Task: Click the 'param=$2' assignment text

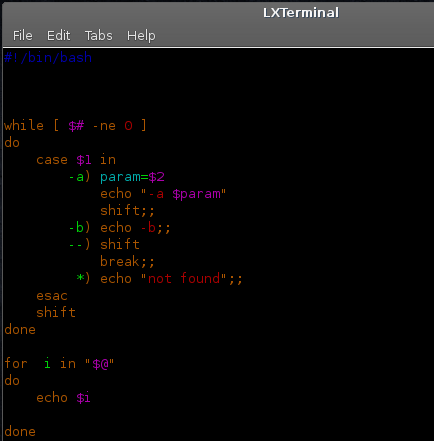Action: tap(132, 177)
